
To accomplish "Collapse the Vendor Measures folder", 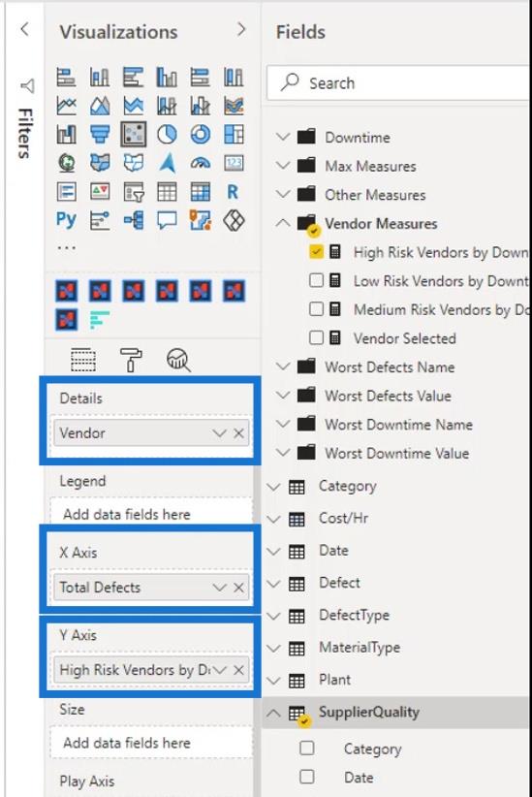I will coord(283,223).
